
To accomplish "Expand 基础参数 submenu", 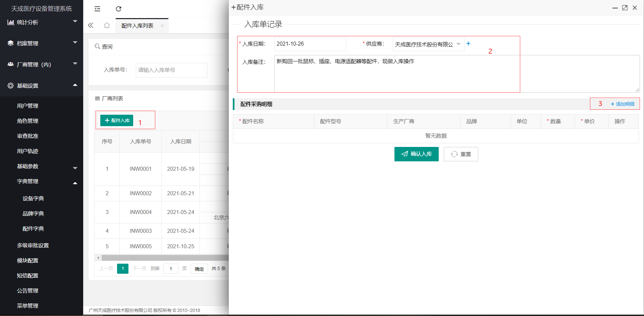I will pos(42,166).
